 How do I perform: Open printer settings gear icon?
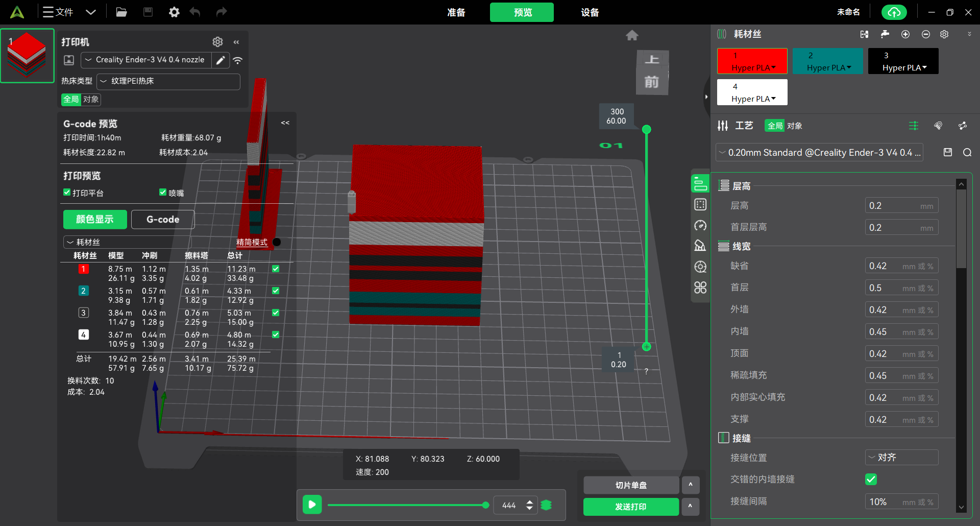(x=217, y=42)
